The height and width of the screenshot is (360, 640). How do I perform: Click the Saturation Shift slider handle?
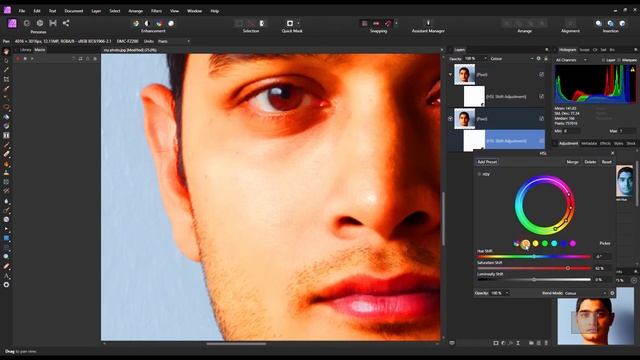coord(568,268)
